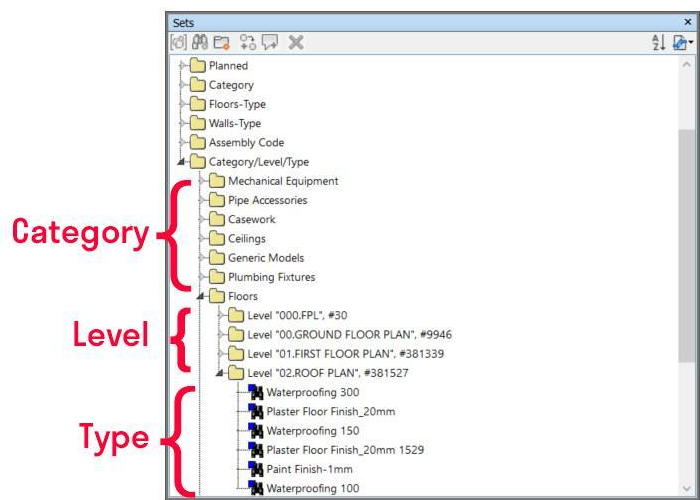Select "Level "00.GROUND FLOOR PLAN", #9946" label
The image size is (700, 500).
click(x=350, y=334)
